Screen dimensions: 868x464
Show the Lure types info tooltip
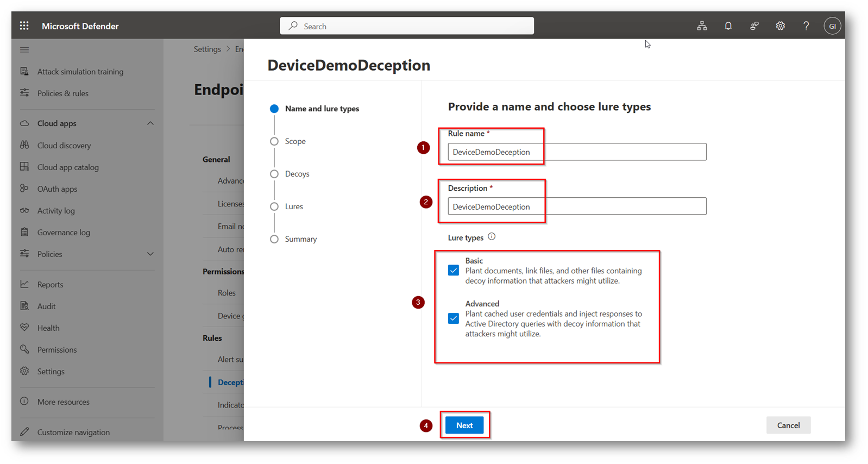[492, 237]
